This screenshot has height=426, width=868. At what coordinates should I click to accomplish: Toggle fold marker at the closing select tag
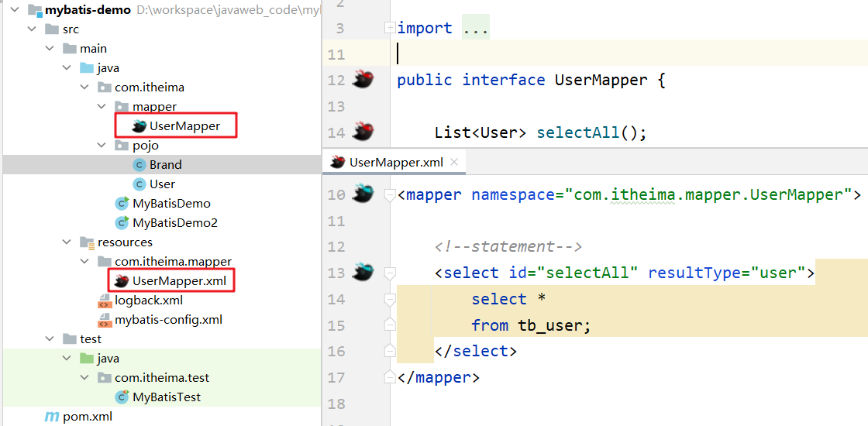(390, 352)
